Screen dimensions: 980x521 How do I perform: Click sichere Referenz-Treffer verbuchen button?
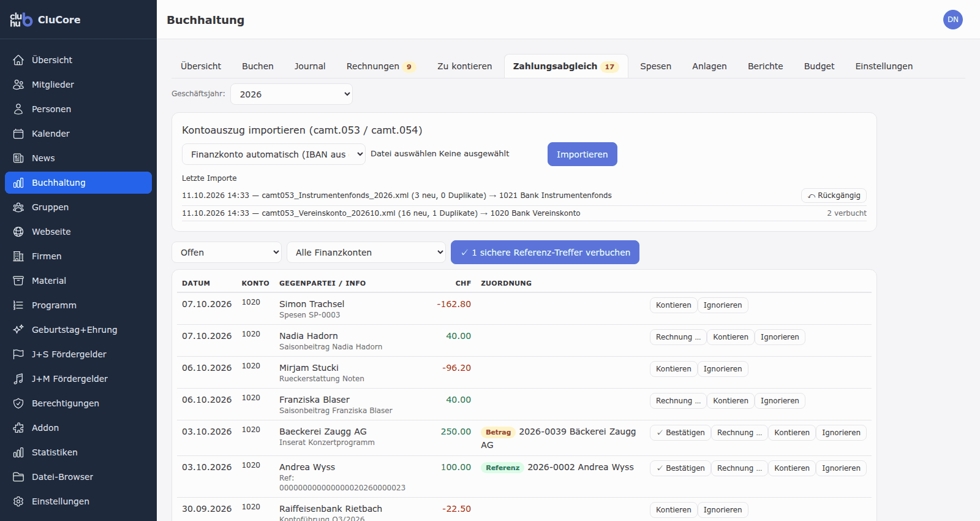pos(545,253)
